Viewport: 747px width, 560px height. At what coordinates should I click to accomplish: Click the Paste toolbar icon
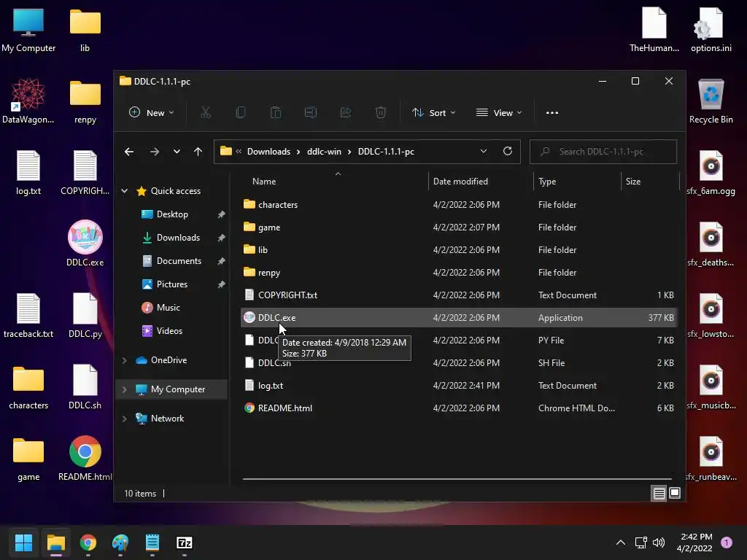click(x=275, y=113)
